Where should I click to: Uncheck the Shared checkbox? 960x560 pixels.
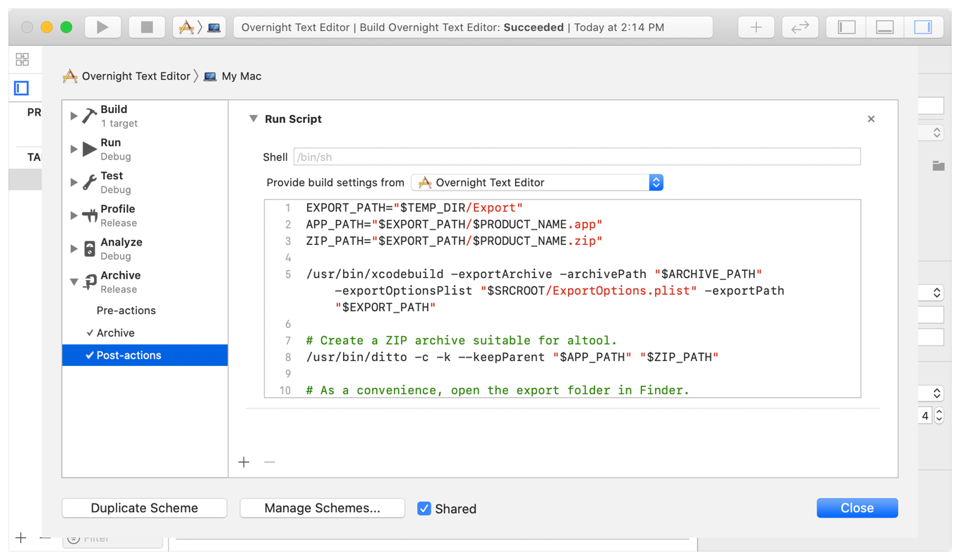point(424,509)
